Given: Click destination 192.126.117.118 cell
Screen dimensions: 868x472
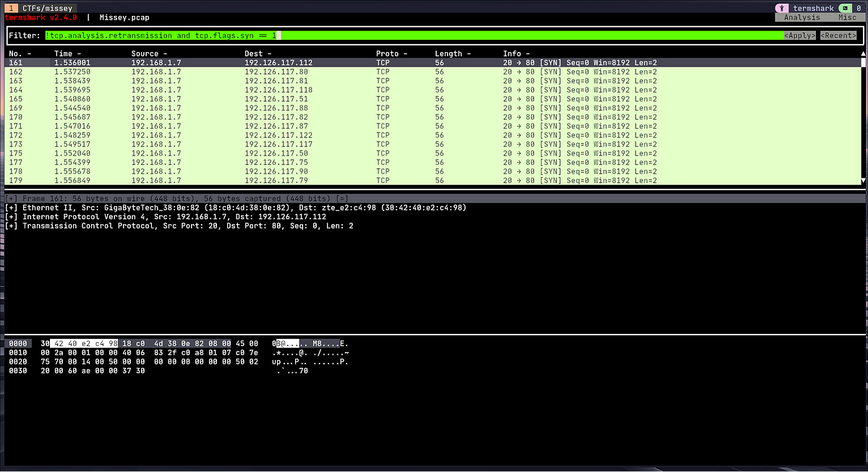Looking at the screenshot, I should point(278,90).
